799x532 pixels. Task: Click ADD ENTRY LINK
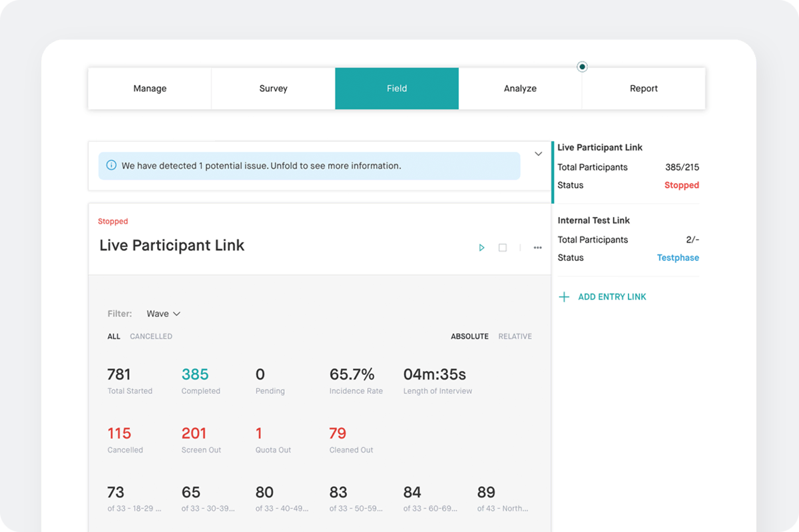pyautogui.click(x=612, y=296)
